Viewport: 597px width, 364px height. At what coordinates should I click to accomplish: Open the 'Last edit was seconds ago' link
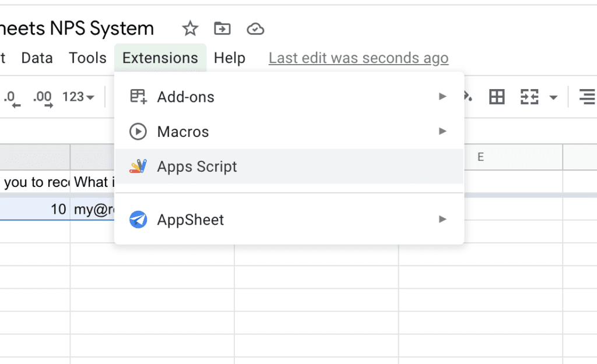[x=359, y=58]
